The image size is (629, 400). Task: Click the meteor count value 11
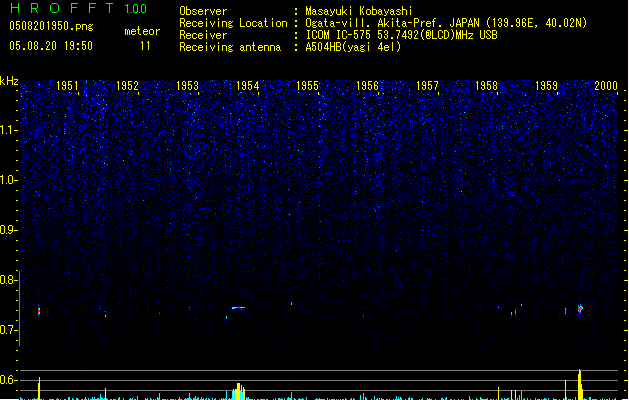[x=145, y=46]
